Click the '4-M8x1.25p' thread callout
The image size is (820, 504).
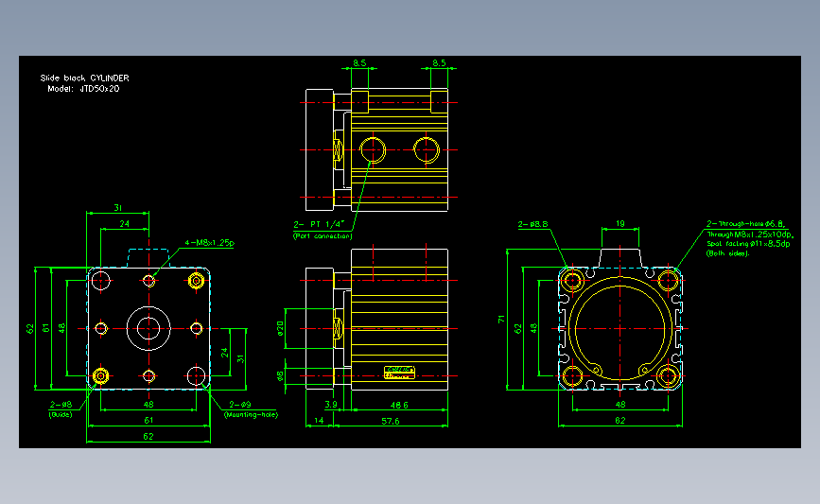click(x=209, y=243)
